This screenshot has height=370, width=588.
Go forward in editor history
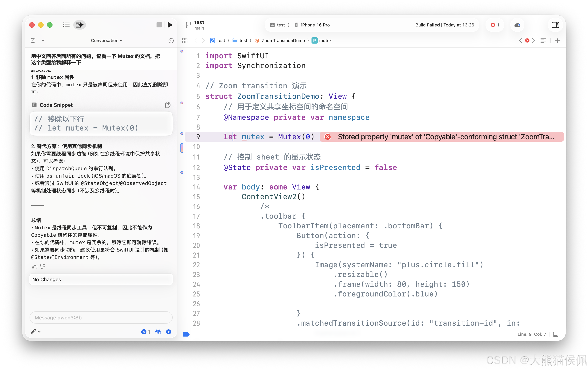[203, 40]
